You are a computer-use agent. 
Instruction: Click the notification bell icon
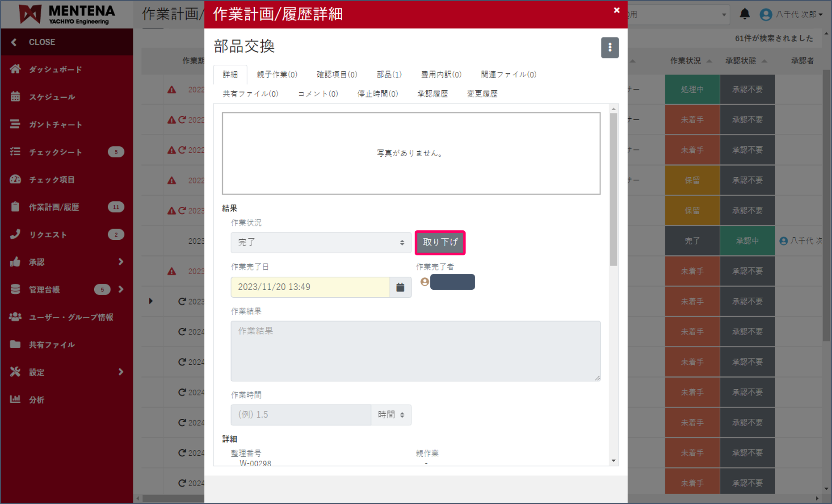pyautogui.click(x=744, y=14)
